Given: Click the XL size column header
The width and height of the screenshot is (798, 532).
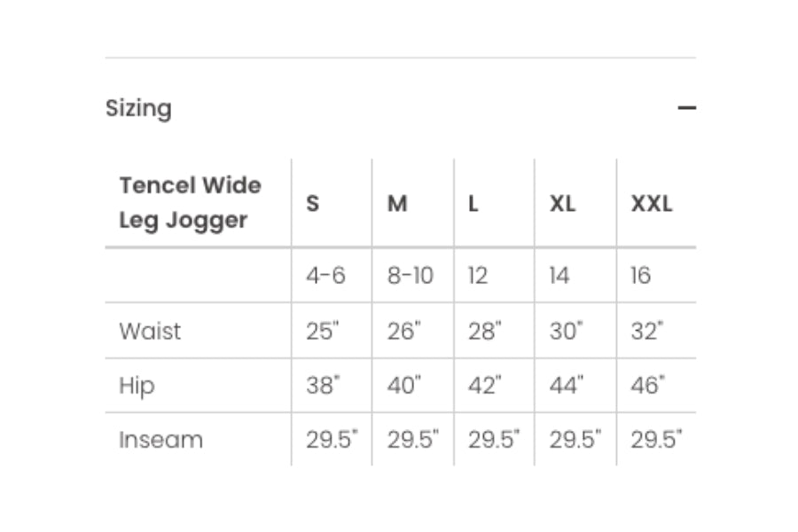Looking at the screenshot, I should point(562,203).
